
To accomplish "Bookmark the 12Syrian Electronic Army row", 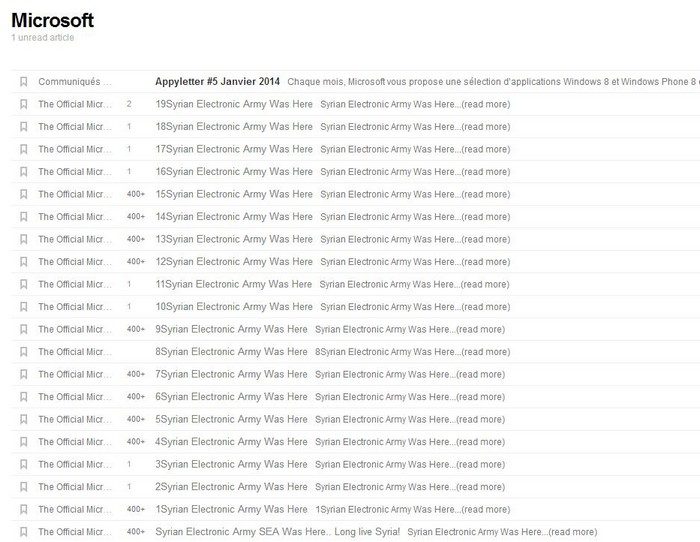I will click(x=24, y=262).
